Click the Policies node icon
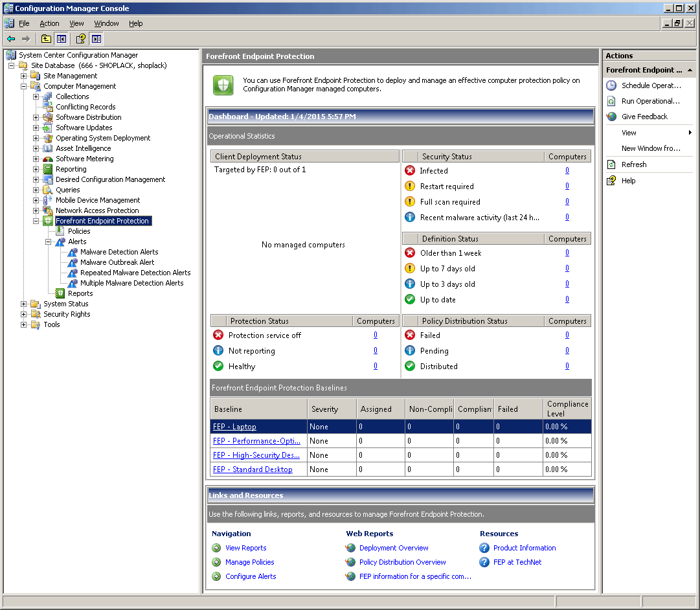 click(x=60, y=231)
